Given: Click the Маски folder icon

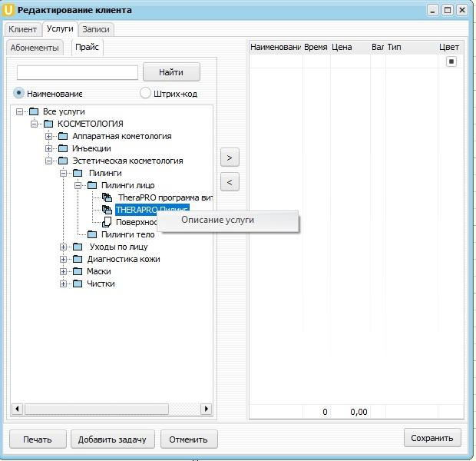Looking at the screenshot, I should 77,271.
